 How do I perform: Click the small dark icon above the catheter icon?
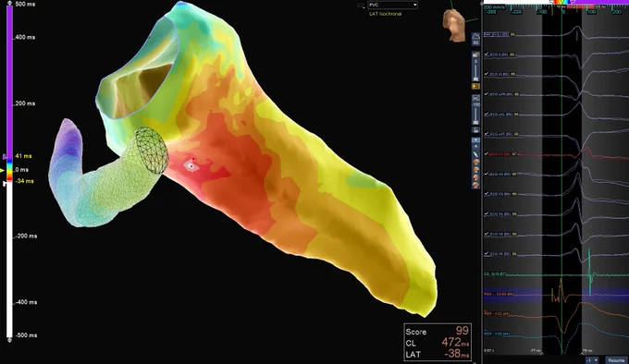pos(475,147)
